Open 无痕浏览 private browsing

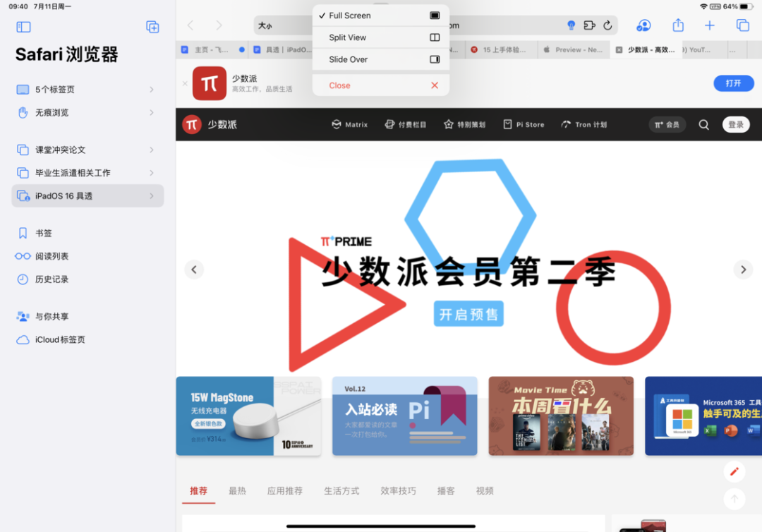87,113
